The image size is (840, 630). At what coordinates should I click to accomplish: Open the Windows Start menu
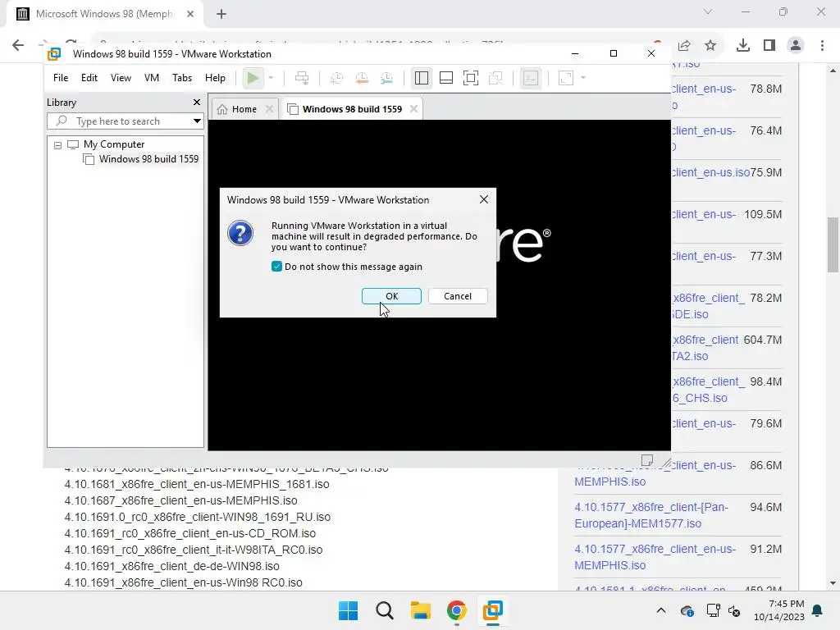click(348, 610)
